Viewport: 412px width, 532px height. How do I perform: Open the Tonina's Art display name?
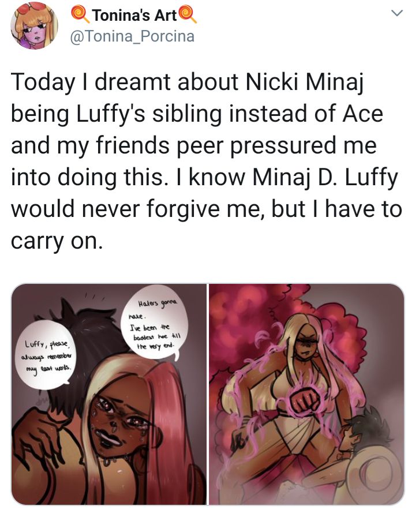click(x=134, y=15)
